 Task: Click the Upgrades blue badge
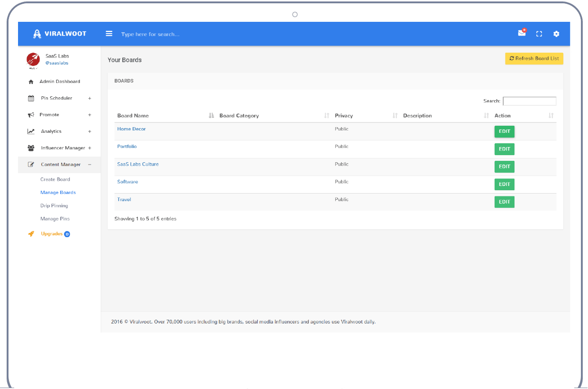click(x=67, y=234)
